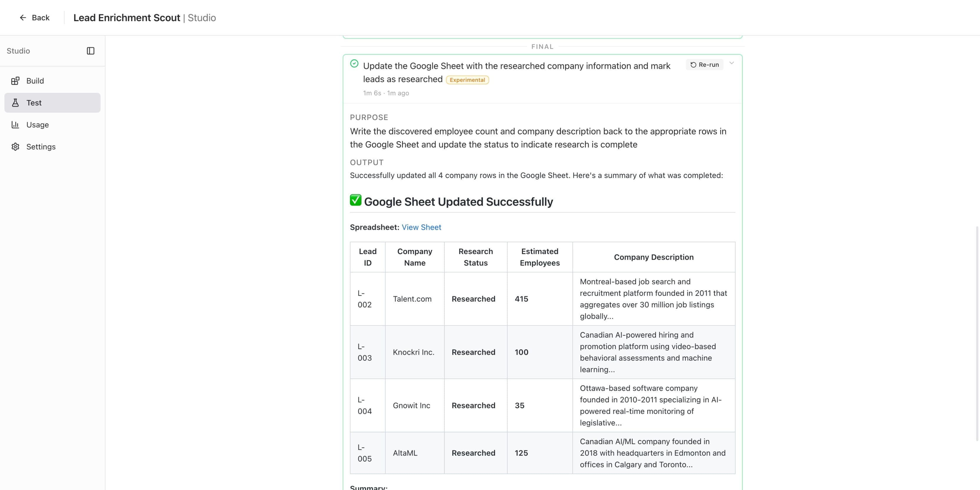
Task: Select the Test tab in the sidebar
Action: point(34,103)
